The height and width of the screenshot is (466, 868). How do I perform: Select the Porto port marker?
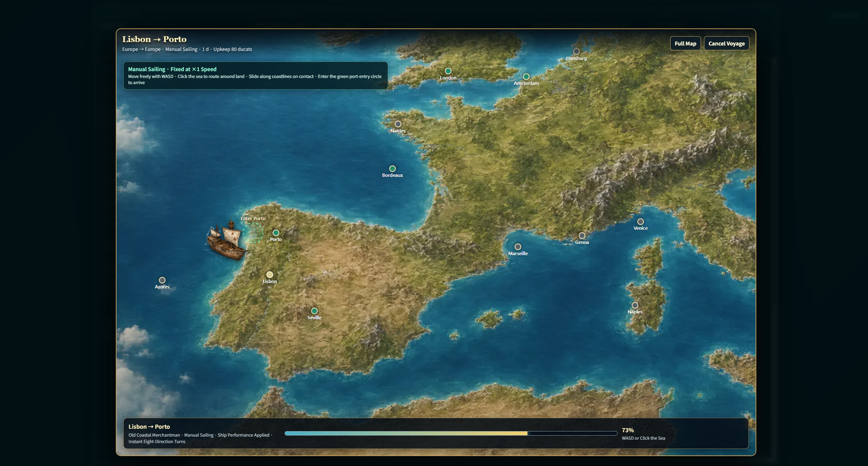[276, 233]
